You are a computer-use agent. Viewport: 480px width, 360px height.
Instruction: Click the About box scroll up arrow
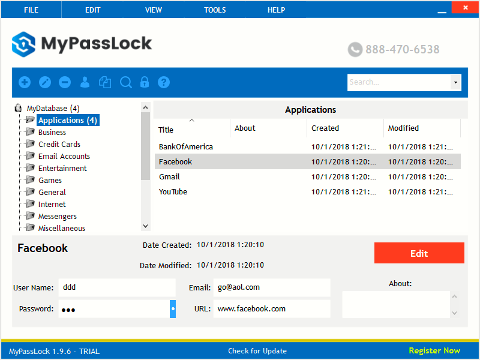point(455,296)
